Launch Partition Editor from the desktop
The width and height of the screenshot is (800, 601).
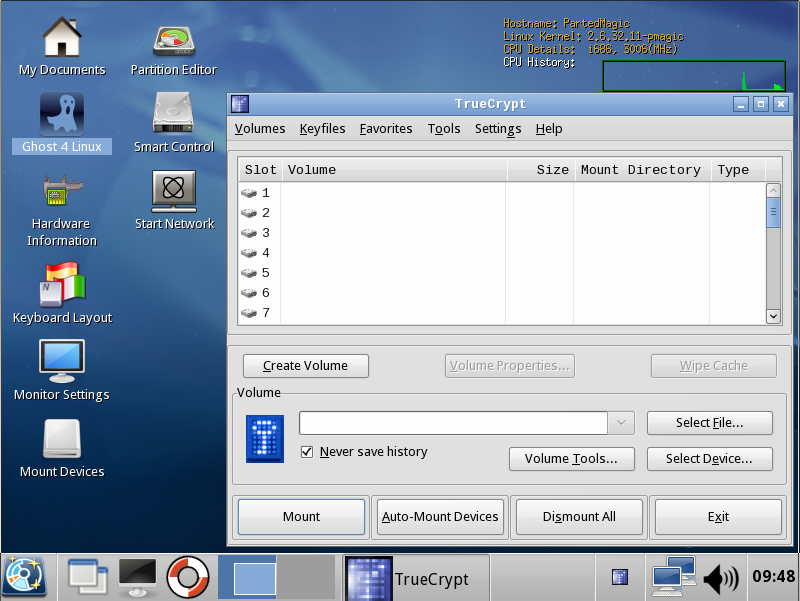coord(173,51)
